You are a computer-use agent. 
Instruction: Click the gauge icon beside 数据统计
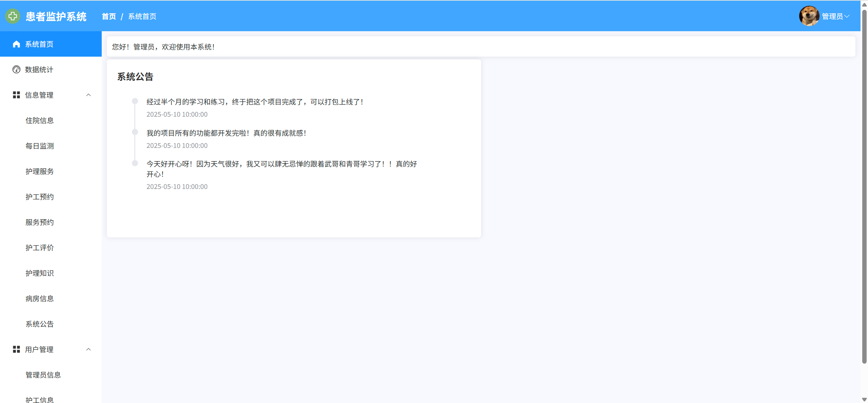[16, 70]
